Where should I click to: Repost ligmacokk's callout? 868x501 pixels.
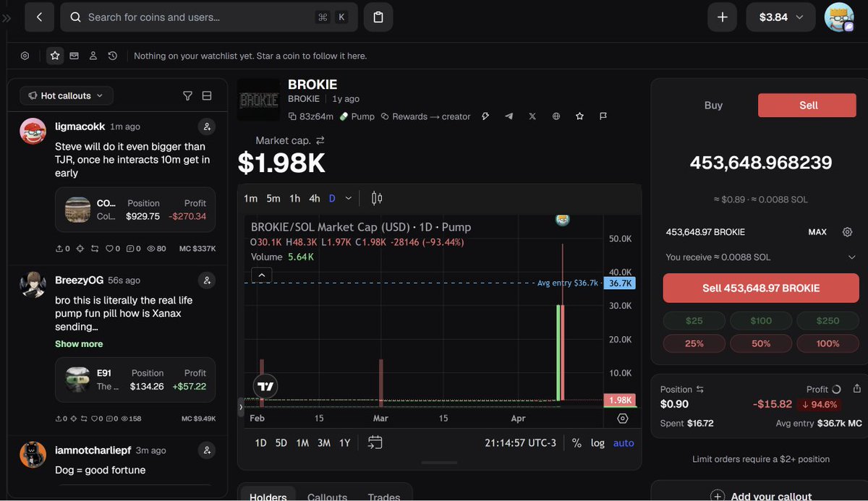point(93,249)
